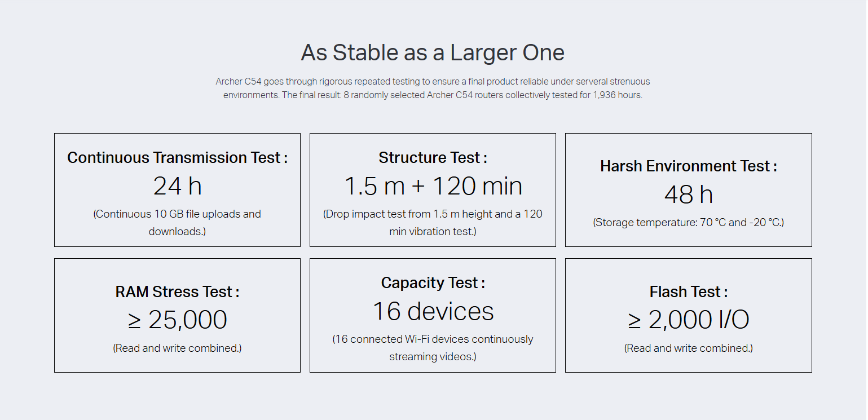Click the drop impact test description

[433, 223]
